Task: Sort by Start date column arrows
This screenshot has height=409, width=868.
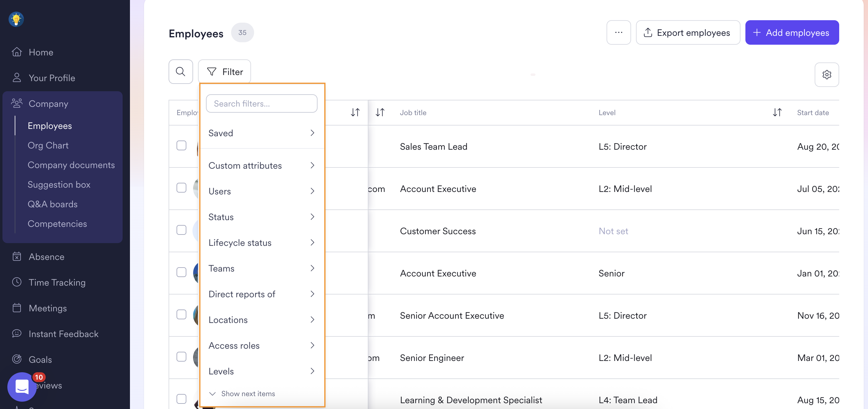Action: pyautogui.click(x=777, y=112)
